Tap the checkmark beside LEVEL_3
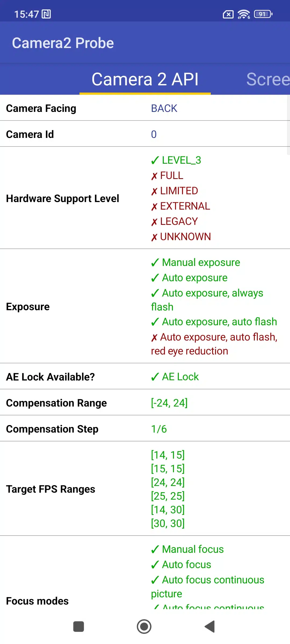 (x=155, y=160)
